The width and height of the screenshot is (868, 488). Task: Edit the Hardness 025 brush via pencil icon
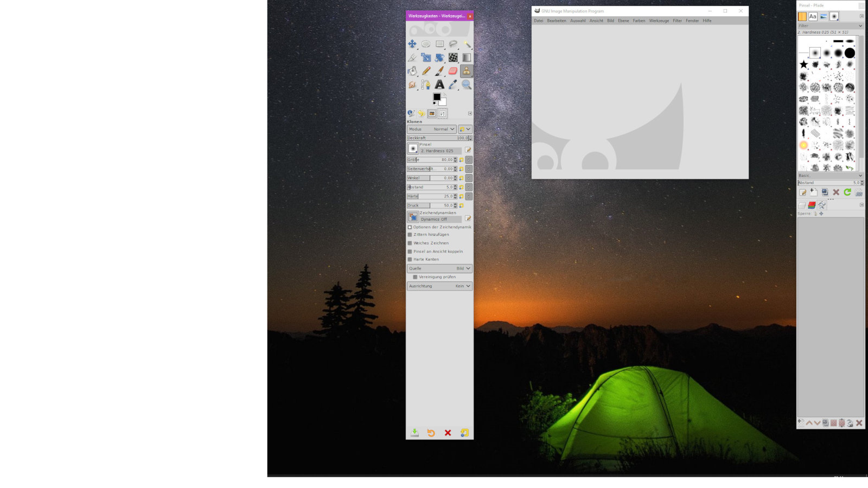[x=468, y=150]
